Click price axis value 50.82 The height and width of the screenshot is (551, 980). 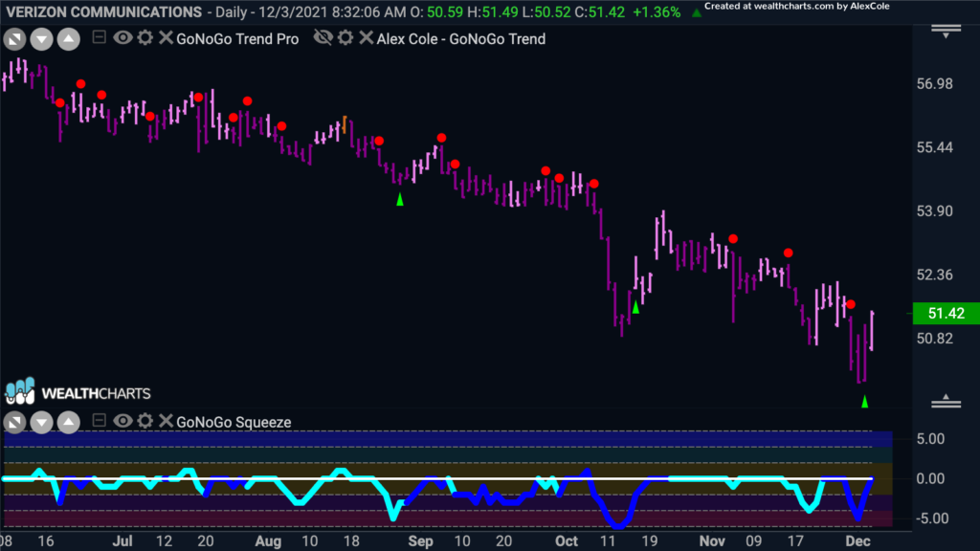[x=934, y=339]
